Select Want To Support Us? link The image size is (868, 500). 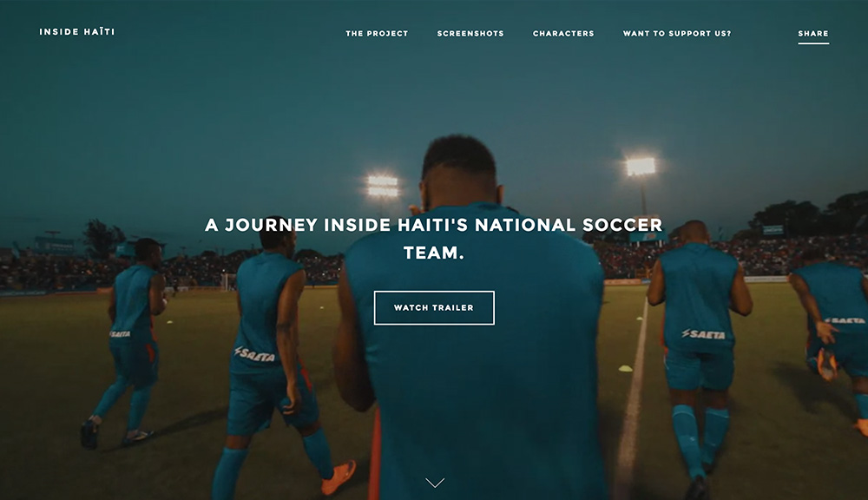tap(677, 33)
